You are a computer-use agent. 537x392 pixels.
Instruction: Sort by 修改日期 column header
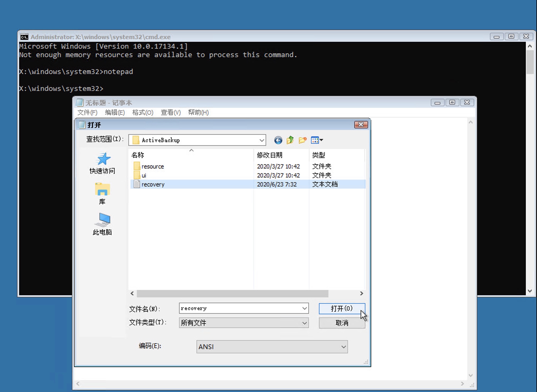click(281, 155)
